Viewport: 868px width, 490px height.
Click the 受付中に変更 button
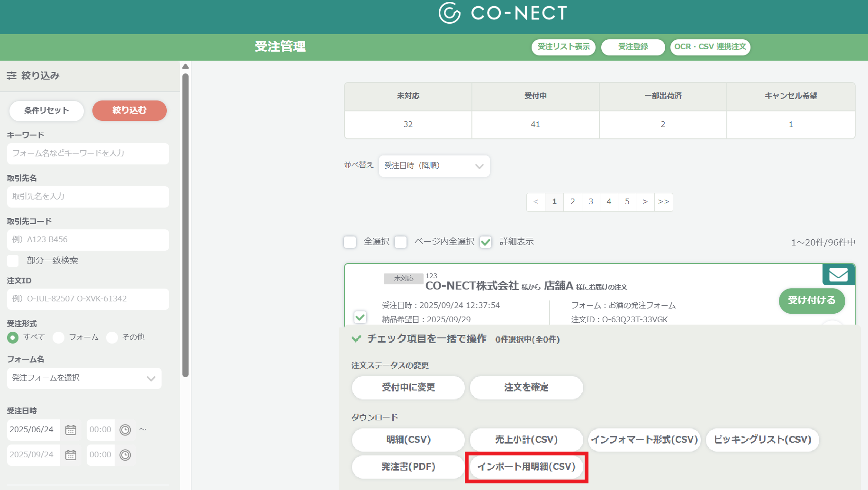[x=408, y=388]
